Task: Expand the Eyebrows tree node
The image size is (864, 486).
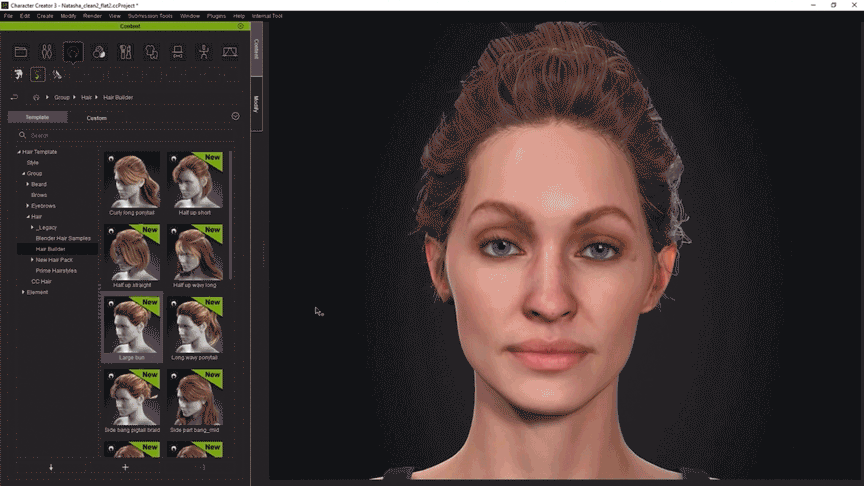Action: [x=28, y=206]
